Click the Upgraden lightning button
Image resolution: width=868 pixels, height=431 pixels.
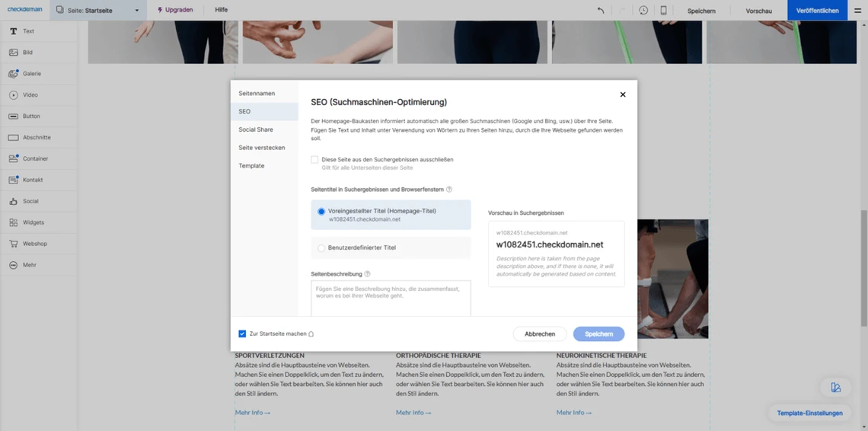[x=175, y=10]
